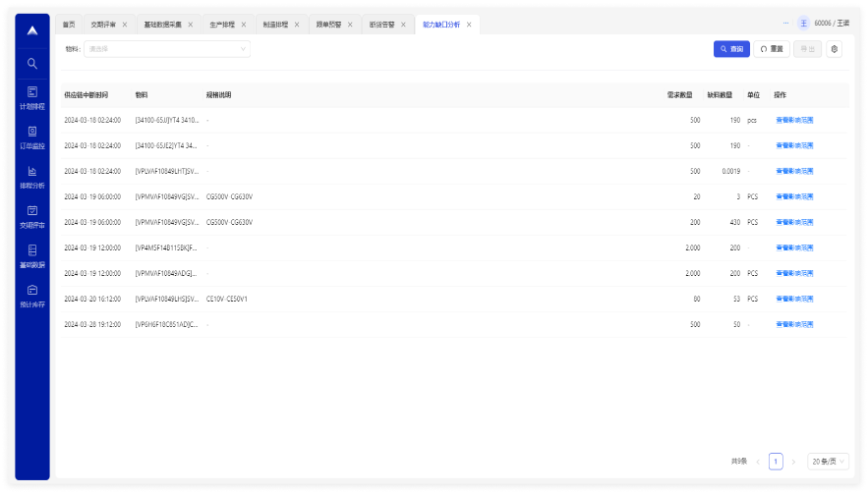
Task: Close the 制造排程 tab
Action: 297,25
